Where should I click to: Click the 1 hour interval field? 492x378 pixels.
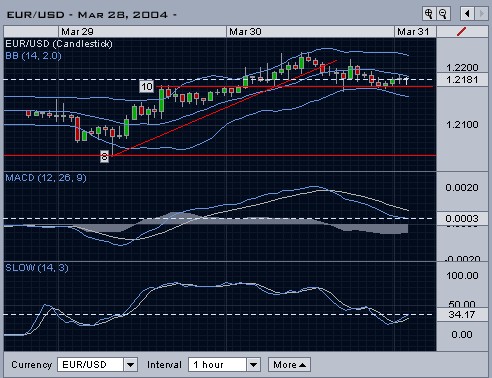tap(218, 365)
